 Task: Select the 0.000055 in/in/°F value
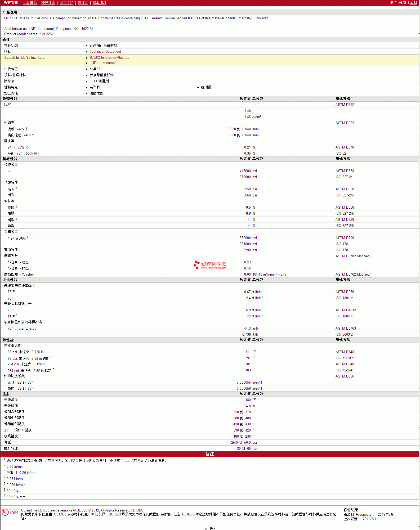click(250, 383)
